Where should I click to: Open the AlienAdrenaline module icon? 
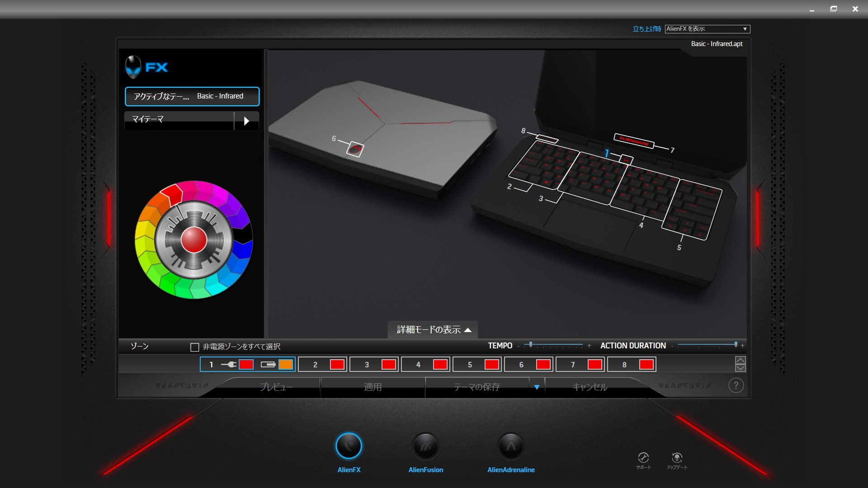[511, 446]
